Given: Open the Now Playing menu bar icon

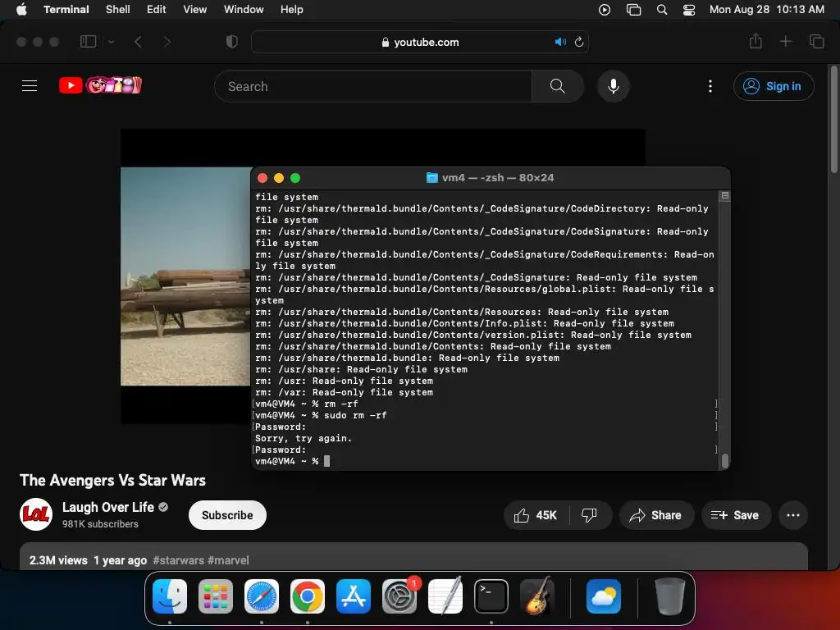Looking at the screenshot, I should pos(605,10).
